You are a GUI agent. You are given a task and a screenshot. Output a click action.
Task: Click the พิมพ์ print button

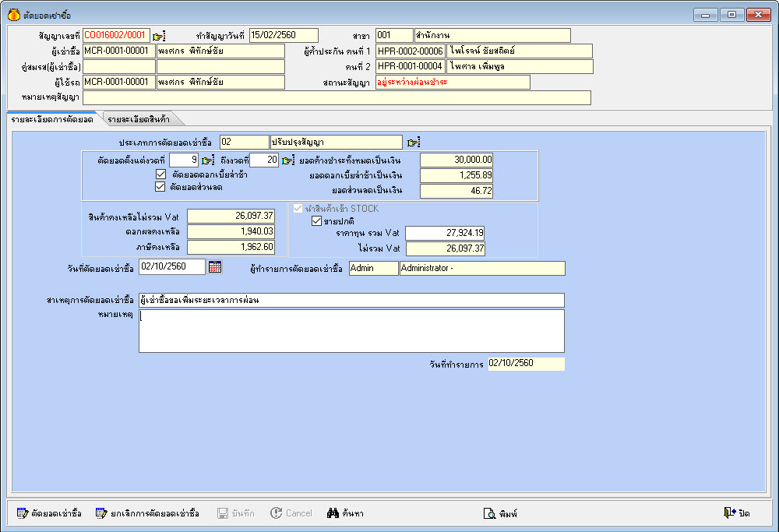pyautogui.click(x=500, y=513)
